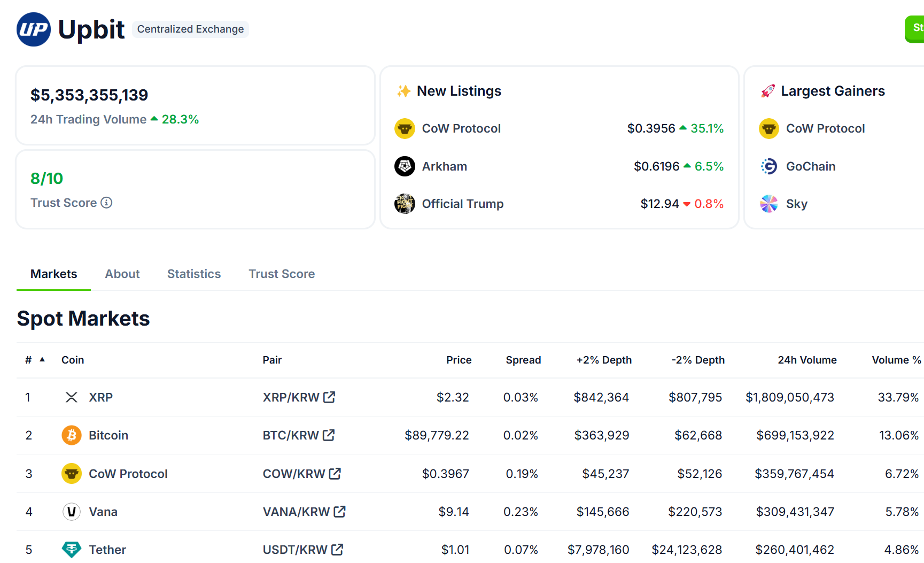
Task: Open the Trust Score info tooltip
Action: (106, 203)
